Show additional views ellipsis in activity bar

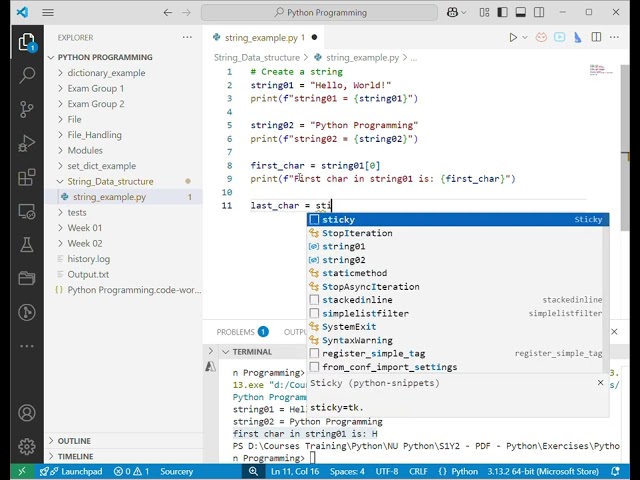coord(27,346)
